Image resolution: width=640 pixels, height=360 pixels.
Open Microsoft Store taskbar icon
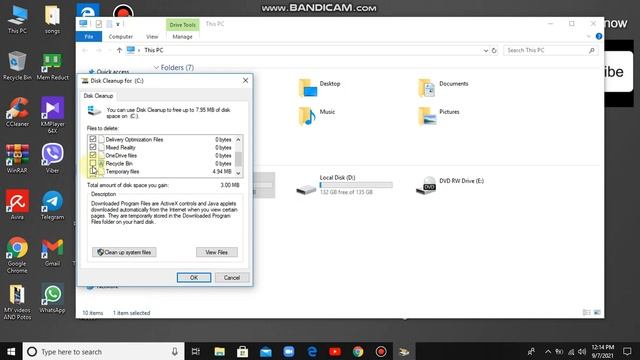pyautogui.click(x=242, y=351)
